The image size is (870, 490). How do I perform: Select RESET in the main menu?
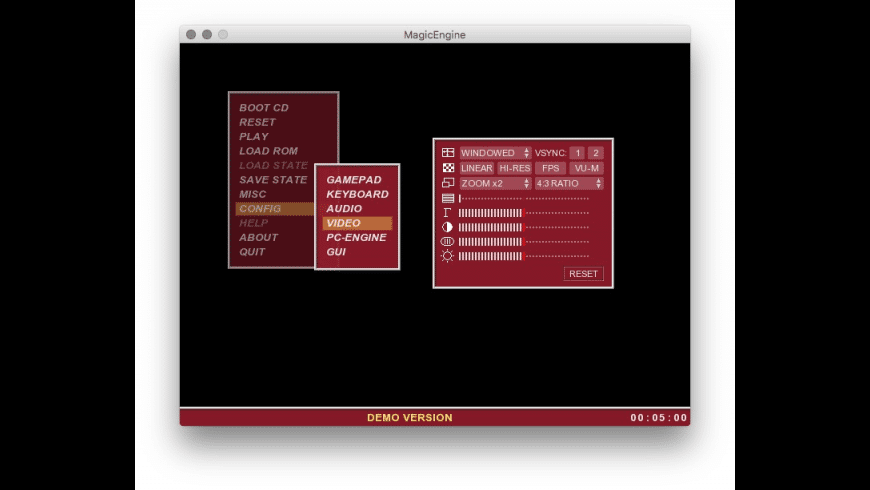coord(257,122)
